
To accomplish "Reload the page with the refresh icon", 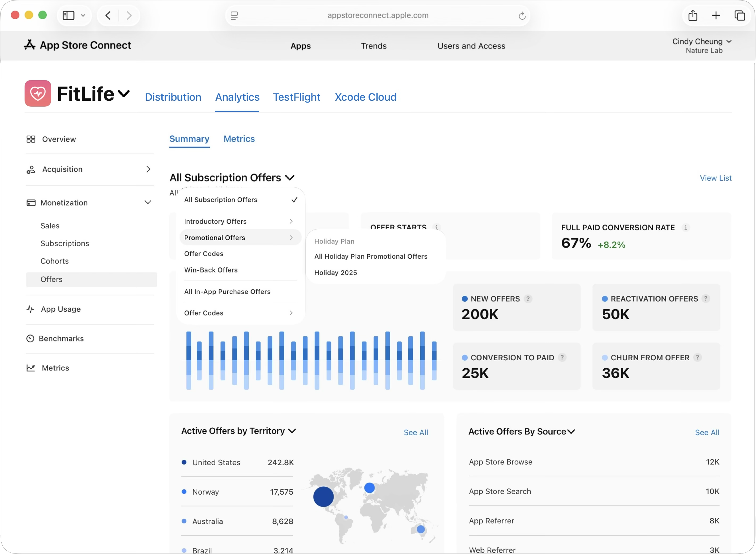I will [522, 16].
